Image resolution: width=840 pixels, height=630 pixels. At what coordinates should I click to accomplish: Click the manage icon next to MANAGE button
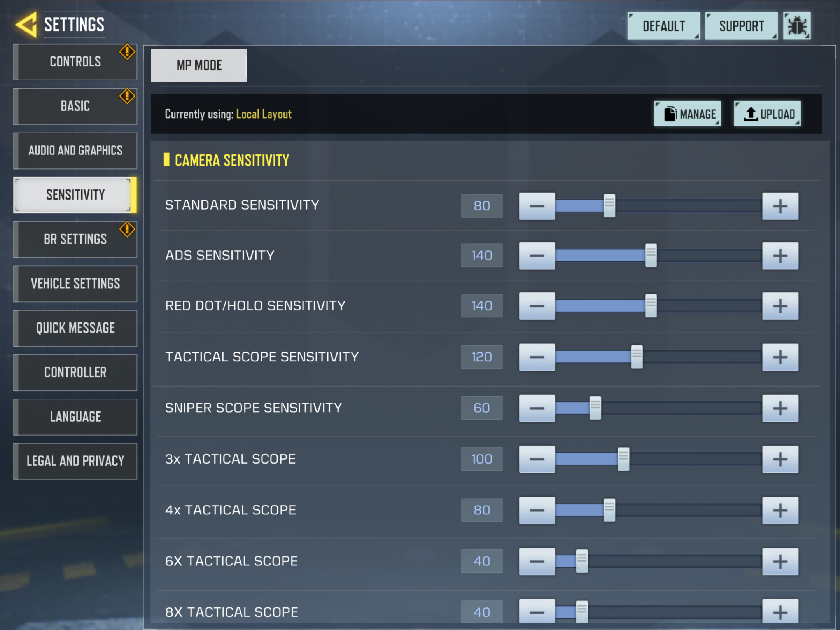pyautogui.click(x=668, y=114)
